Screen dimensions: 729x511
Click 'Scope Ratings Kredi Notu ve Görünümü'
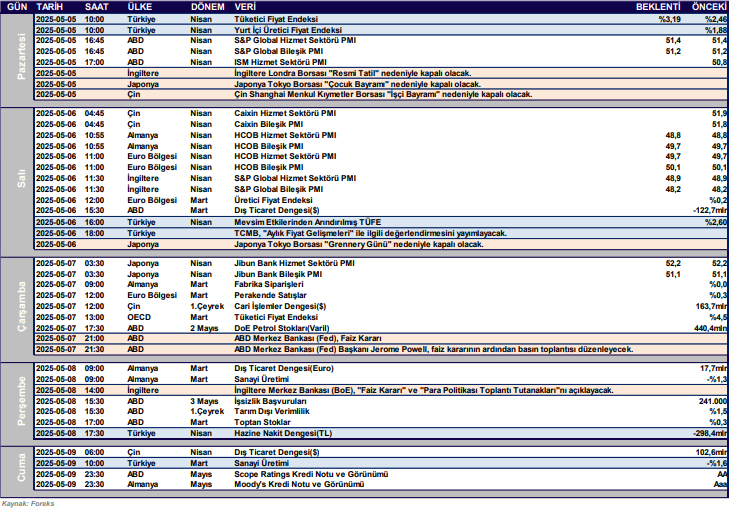(x=311, y=474)
